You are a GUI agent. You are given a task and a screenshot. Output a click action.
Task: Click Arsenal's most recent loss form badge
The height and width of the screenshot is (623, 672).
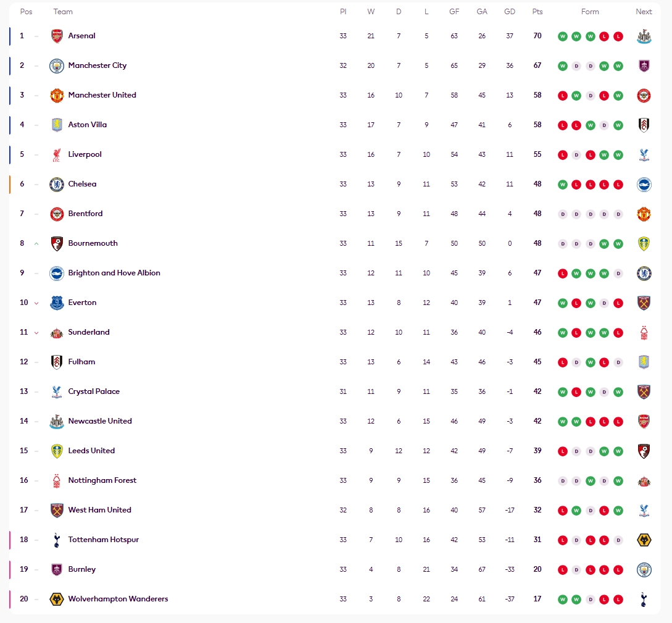coord(618,36)
